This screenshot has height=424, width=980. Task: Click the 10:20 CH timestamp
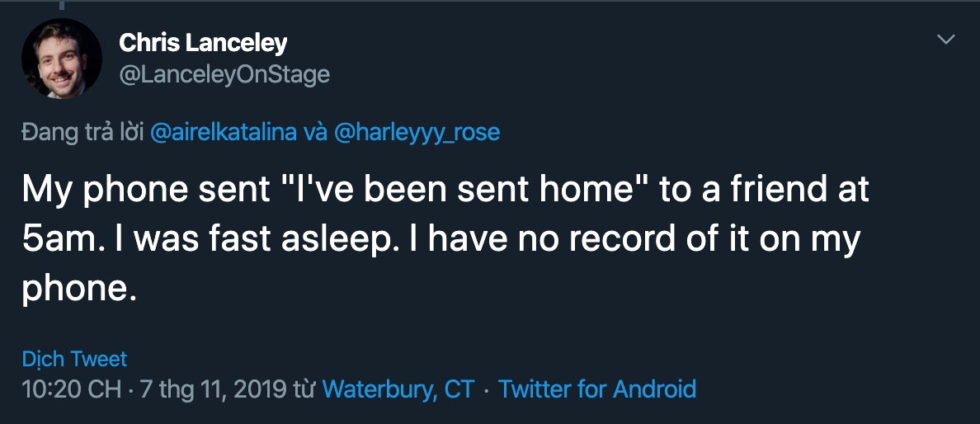pyautogui.click(x=71, y=389)
